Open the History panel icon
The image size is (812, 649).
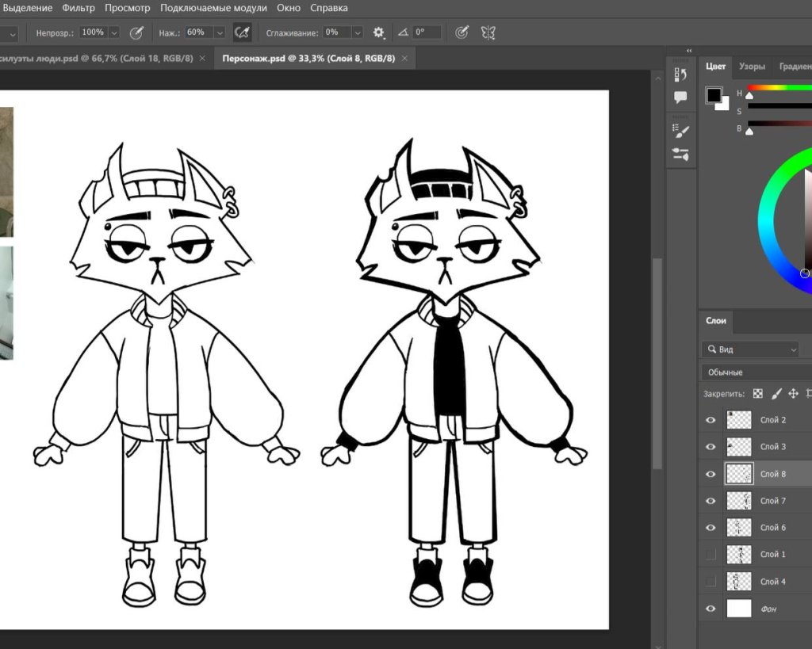[x=680, y=74]
